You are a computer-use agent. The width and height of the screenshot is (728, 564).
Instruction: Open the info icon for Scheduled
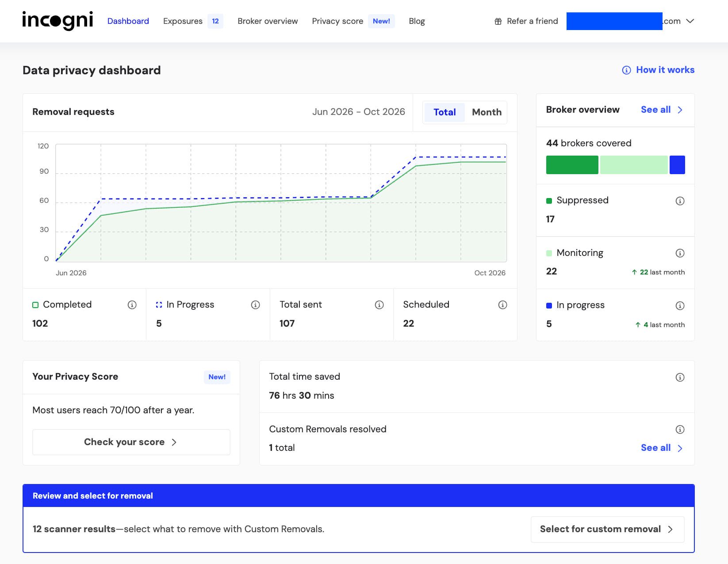click(x=502, y=305)
